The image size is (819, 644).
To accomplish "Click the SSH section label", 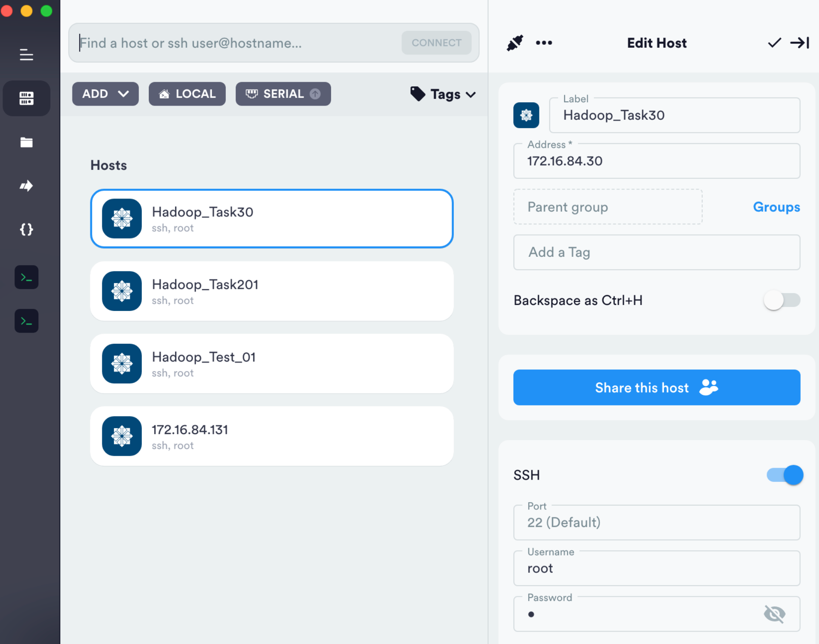I will coord(527,474).
